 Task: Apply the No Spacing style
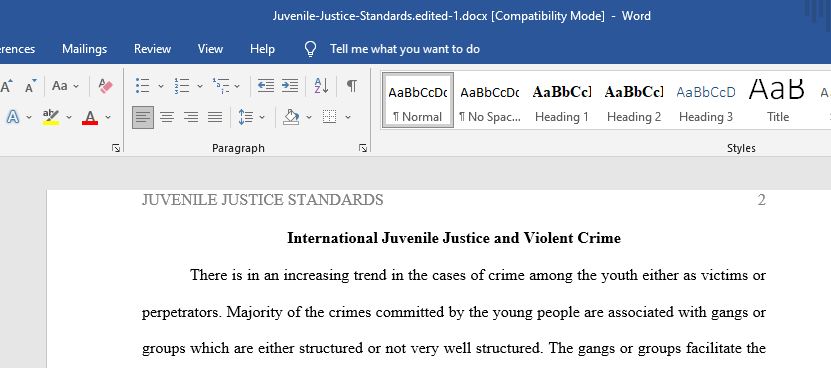coord(490,101)
